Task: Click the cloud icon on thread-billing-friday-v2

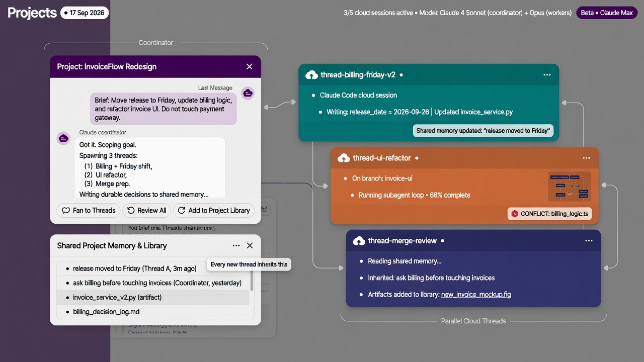Action: (311, 75)
